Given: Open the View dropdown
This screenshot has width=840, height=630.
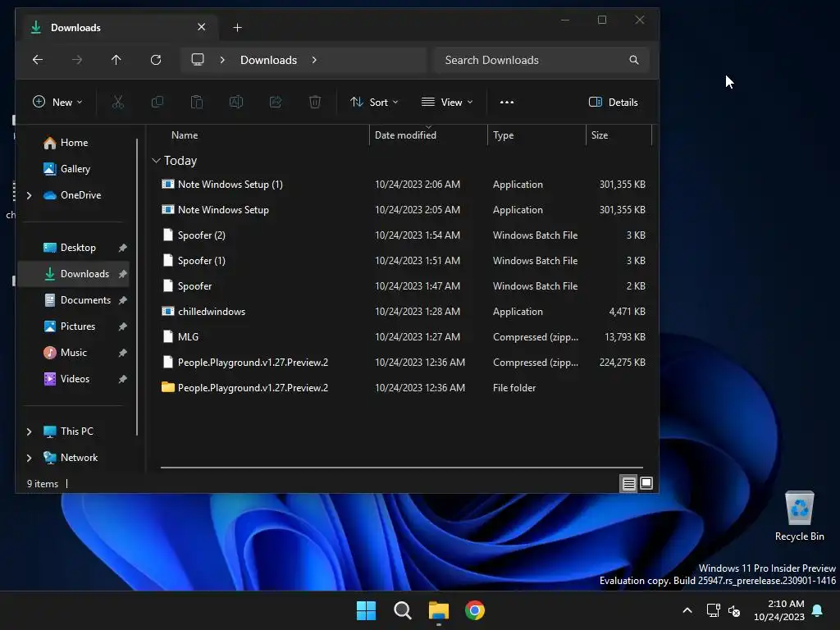Looking at the screenshot, I should [447, 102].
